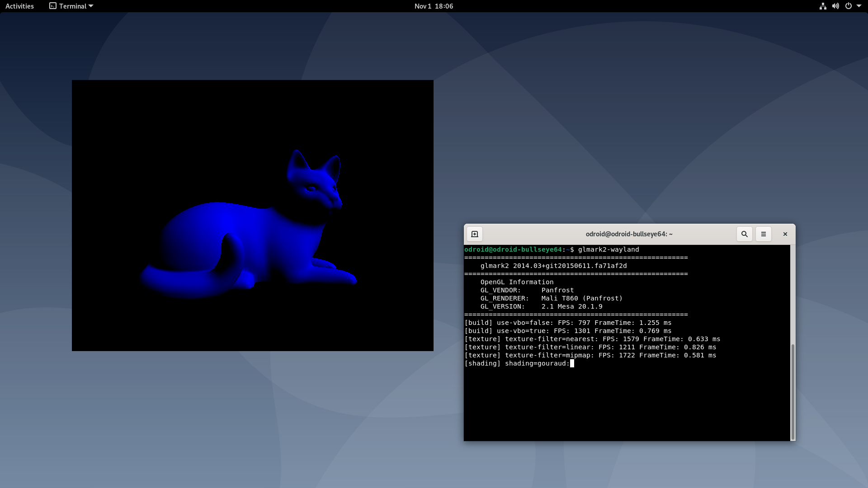Click the 'texture-filter=mipmap' result line
Viewport: 868px width, 488px height.
tap(590, 355)
